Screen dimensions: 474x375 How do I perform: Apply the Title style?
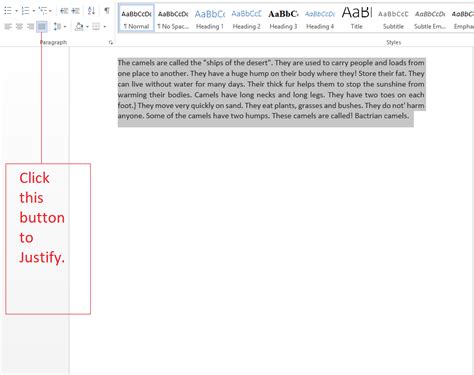[x=357, y=18]
